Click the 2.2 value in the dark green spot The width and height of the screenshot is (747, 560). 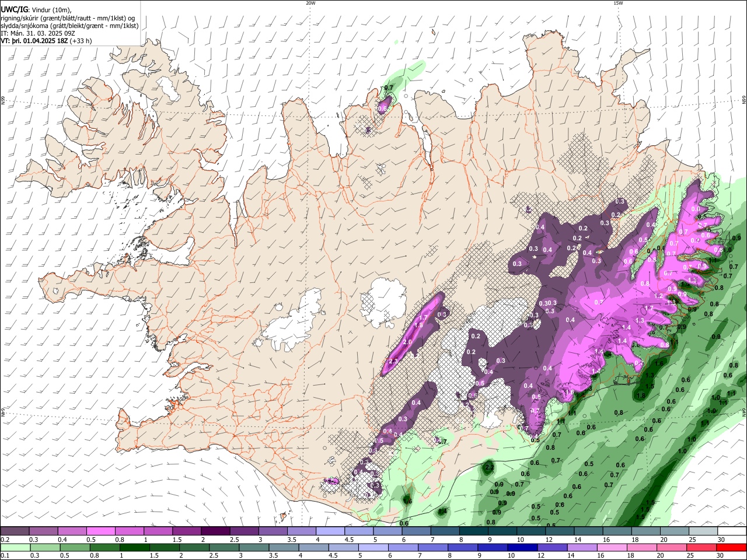coord(490,467)
